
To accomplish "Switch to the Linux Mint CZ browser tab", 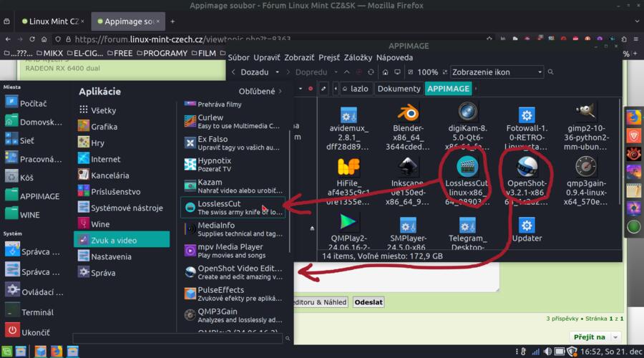I will (x=50, y=21).
